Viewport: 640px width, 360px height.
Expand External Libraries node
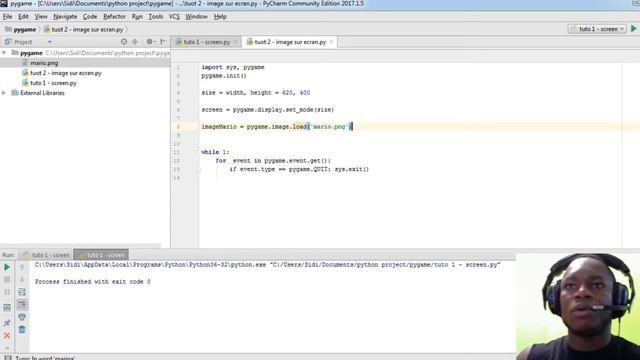click(x=4, y=93)
